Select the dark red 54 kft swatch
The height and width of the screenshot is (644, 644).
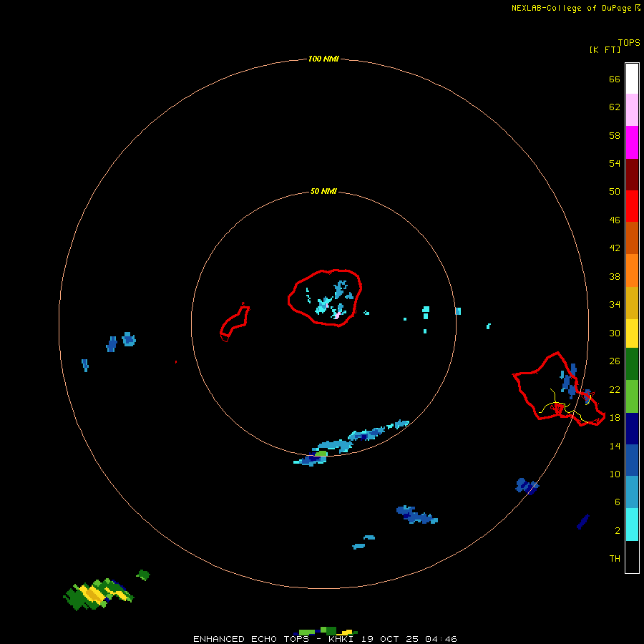click(632, 174)
